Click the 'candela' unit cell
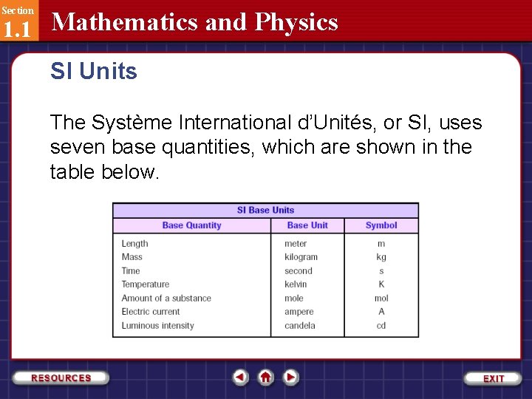 click(299, 326)
